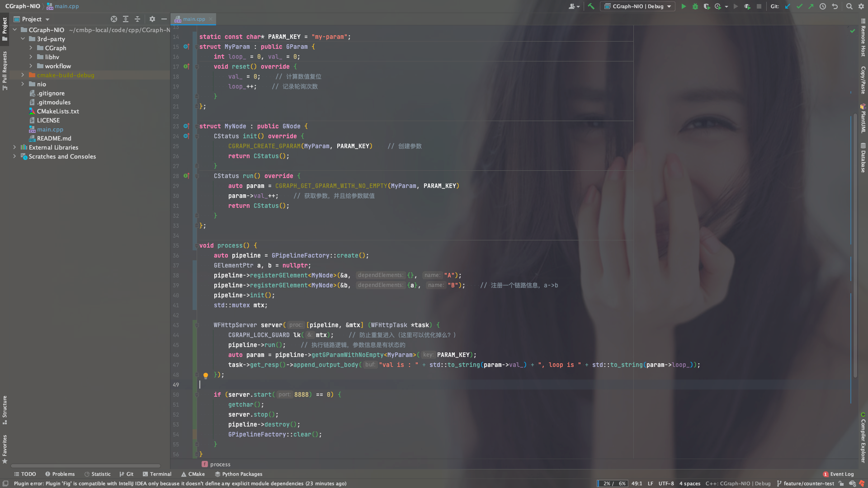Update project via Git blue arrow

(788, 6)
